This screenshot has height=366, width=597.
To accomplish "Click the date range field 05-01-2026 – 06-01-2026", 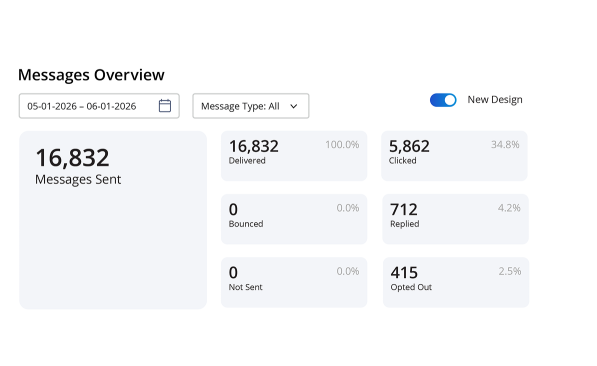I will click(99, 106).
